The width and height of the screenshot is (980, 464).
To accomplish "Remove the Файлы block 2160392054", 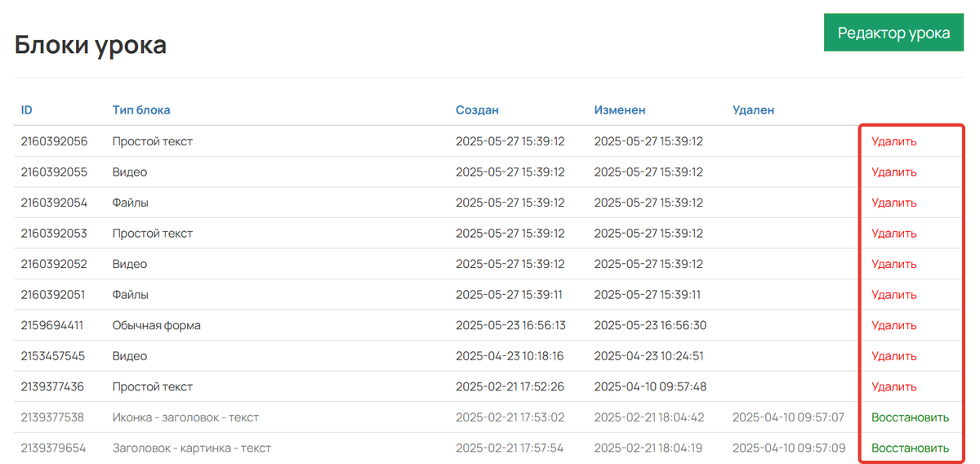I will click(893, 203).
